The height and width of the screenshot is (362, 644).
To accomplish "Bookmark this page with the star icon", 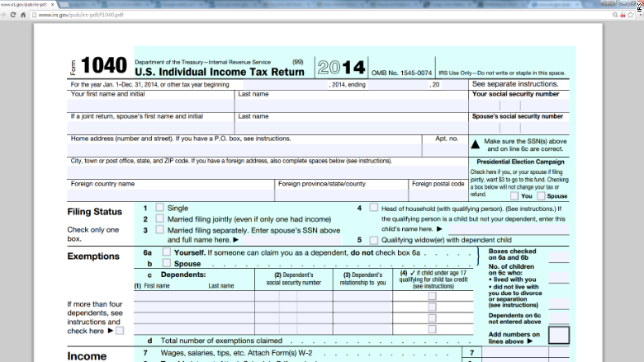I will click(x=631, y=15).
